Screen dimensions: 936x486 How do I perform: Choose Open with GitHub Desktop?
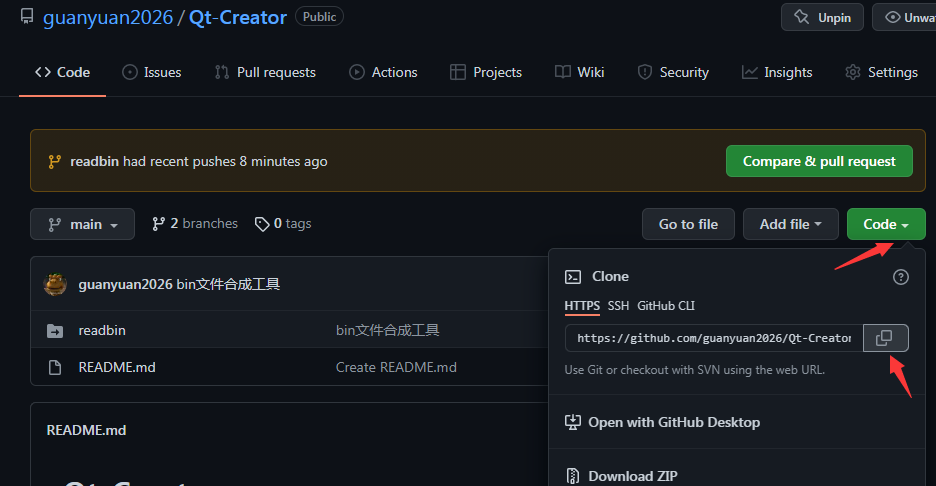(x=663, y=422)
